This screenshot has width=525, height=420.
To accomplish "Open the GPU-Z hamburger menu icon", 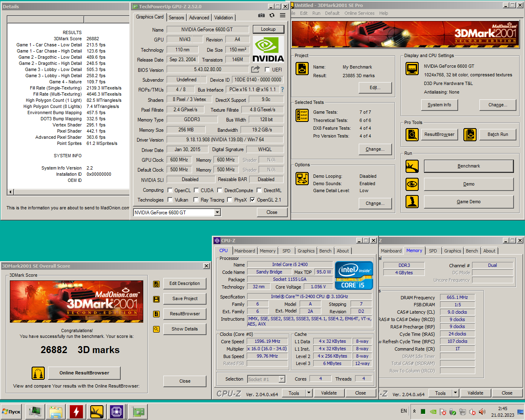I will click(x=282, y=15).
